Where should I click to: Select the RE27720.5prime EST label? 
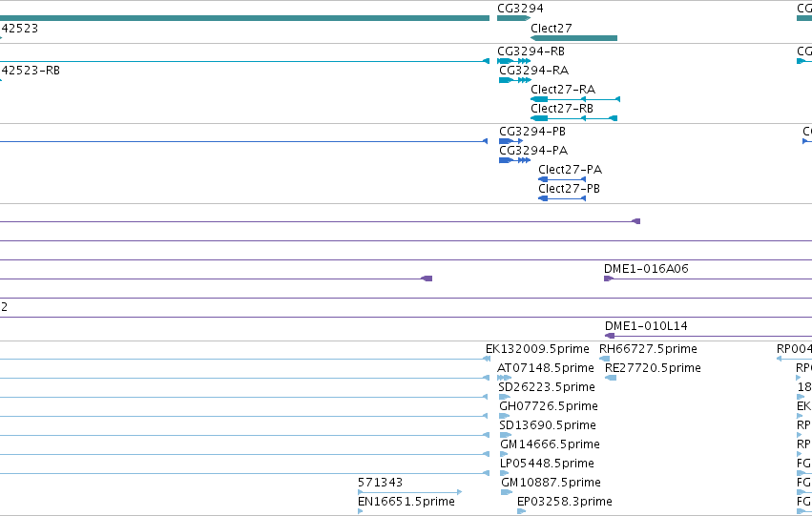653,368
